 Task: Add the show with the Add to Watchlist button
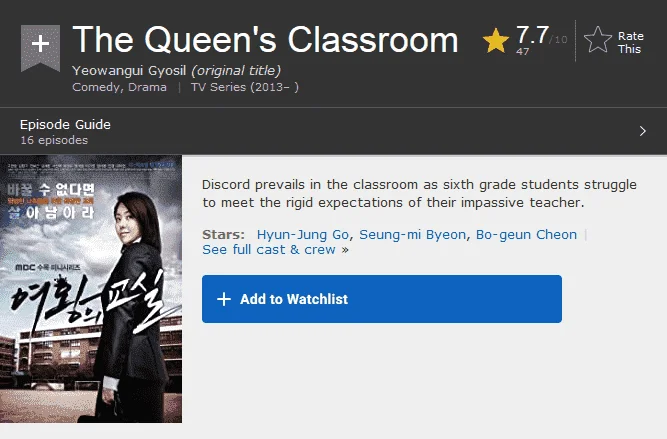tap(382, 299)
